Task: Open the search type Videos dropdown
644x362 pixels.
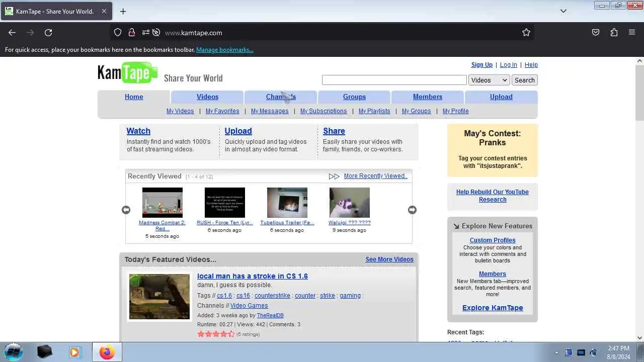Action: point(489,80)
